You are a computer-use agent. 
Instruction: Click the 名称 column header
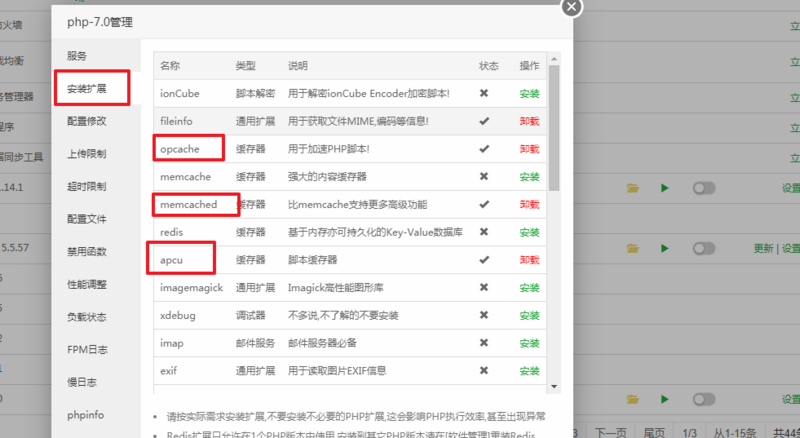pyautogui.click(x=170, y=65)
